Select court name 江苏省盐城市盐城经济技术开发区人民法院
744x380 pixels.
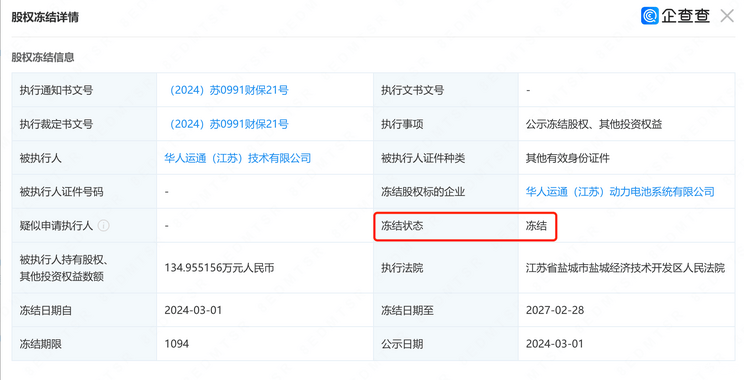pyautogui.click(x=625, y=268)
